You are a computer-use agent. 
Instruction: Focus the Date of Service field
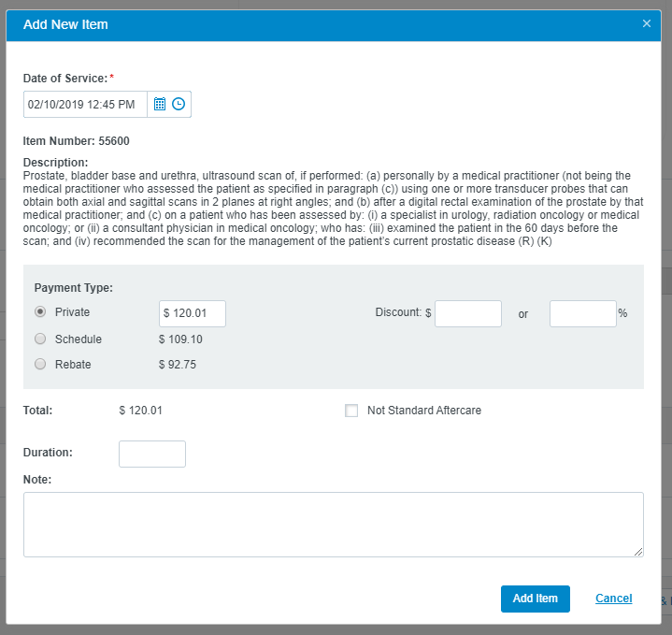tap(85, 104)
